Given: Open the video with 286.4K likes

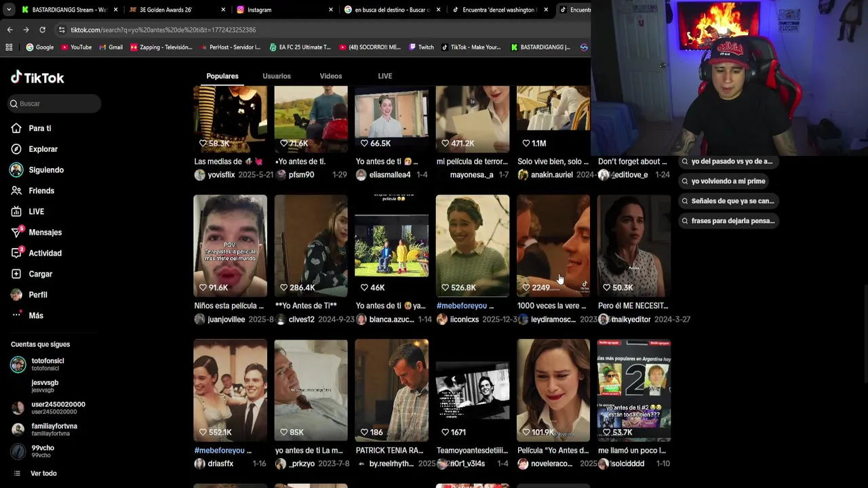Looking at the screenshot, I should click(x=311, y=246).
